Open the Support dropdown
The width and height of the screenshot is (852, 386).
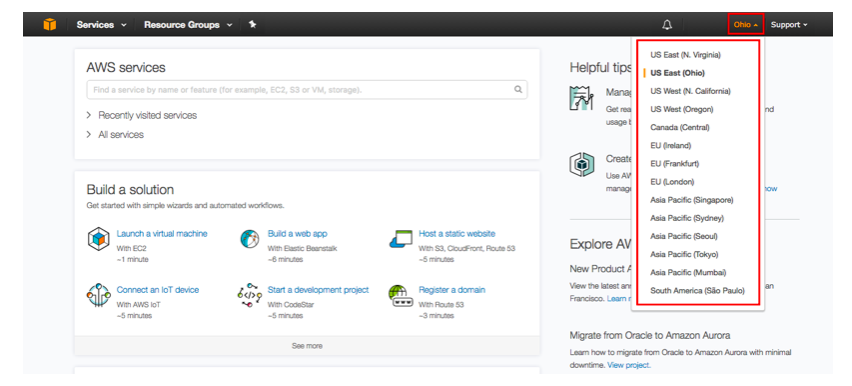789,24
